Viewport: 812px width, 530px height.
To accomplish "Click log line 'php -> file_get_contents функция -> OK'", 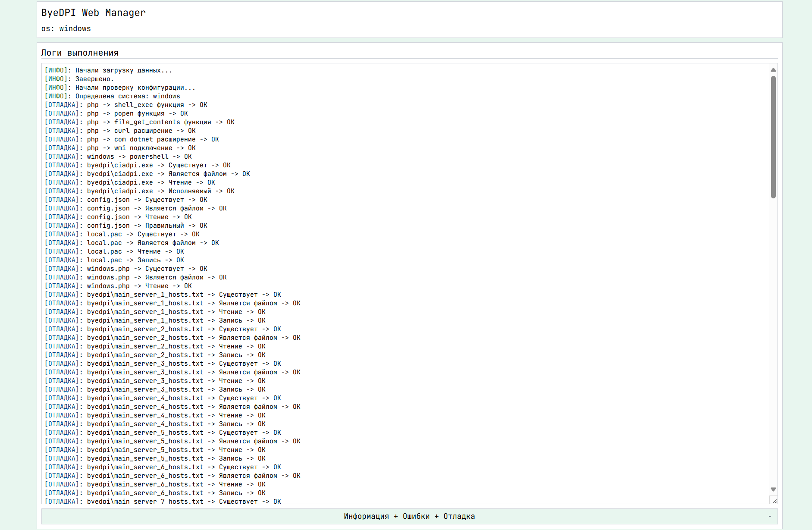I will point(140,122).
